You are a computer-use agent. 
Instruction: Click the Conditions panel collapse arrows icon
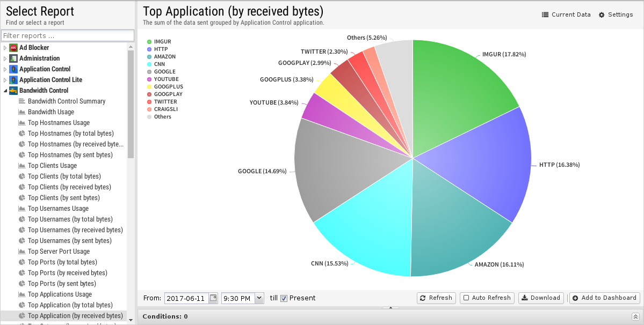635,316
